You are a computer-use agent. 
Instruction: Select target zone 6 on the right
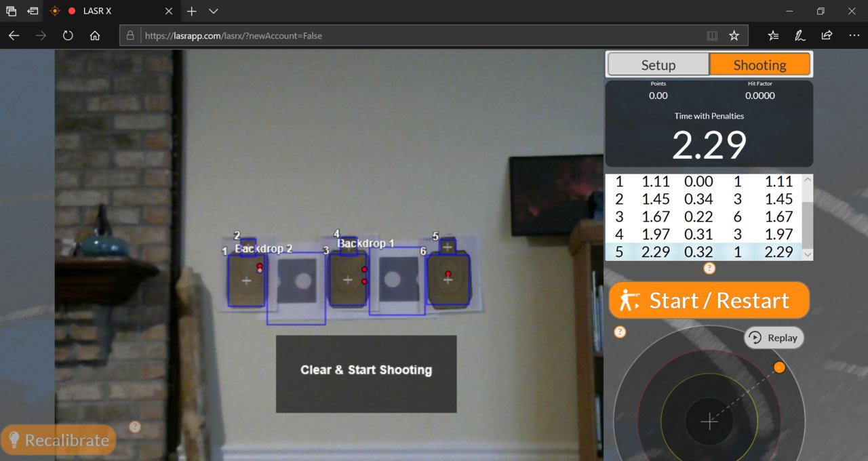click(x=448, y=279)
